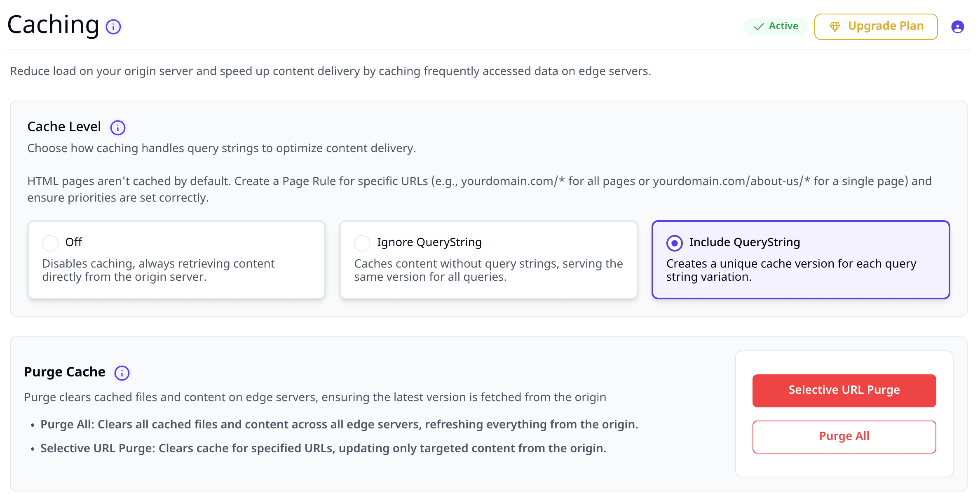This screenshot has width=980, height=503.
Task: Select the Ignore QueryString radio button
Action: (x=362, y=243)
